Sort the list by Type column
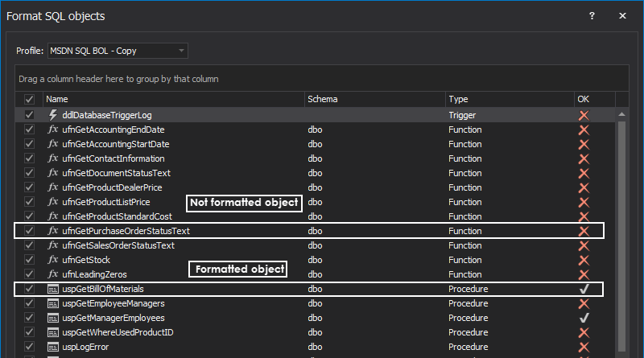 tap(509, 99)
